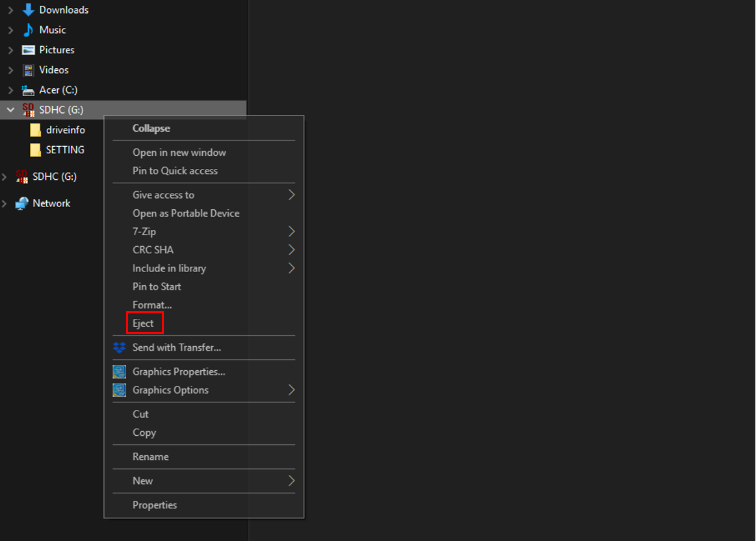Click the SETTING folder icon
756x541 pixels.
click(35, 150)
